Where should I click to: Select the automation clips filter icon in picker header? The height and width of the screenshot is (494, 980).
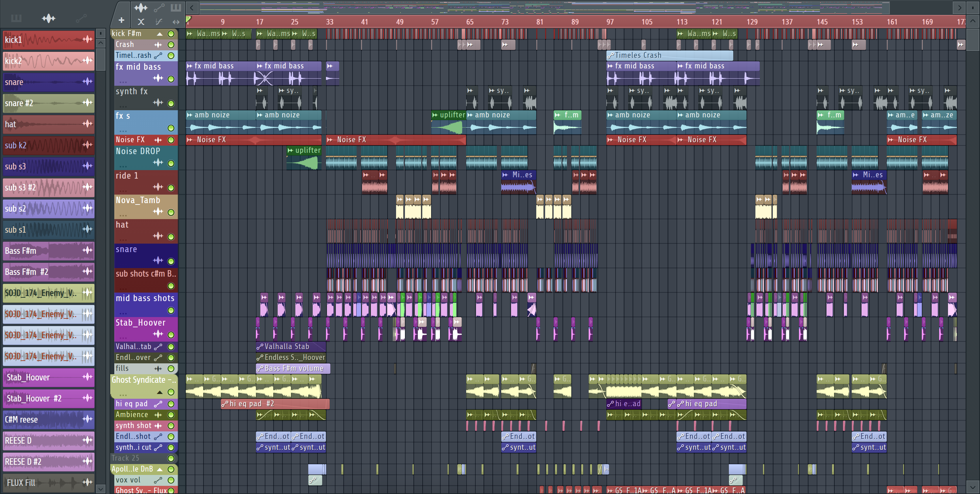(x=81, y=18)
